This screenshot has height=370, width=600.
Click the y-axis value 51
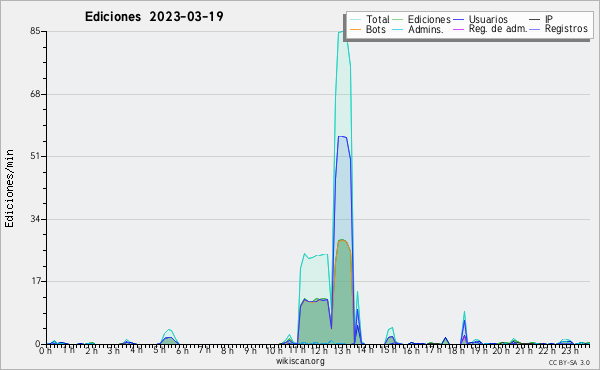click(35, 156)
